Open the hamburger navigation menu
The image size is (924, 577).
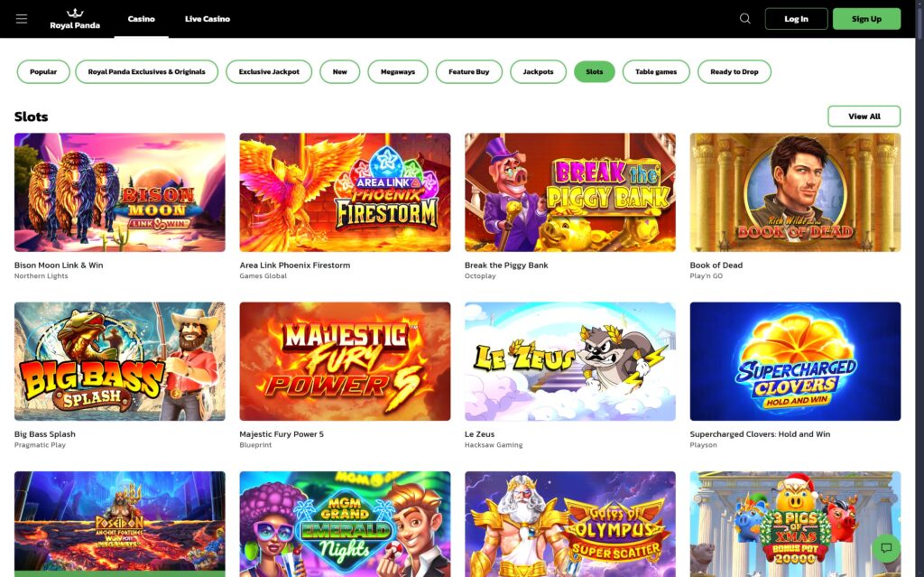pyautogui.click(x=22, y=18)
